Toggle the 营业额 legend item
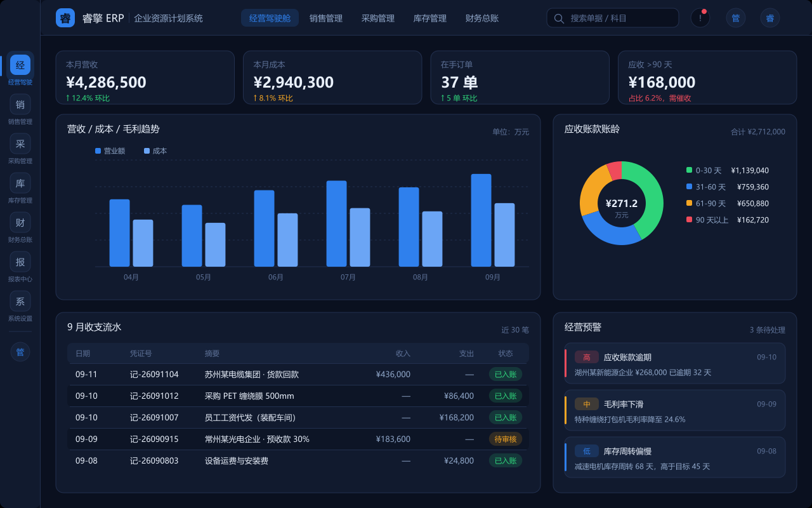 (x=110, y=151)
